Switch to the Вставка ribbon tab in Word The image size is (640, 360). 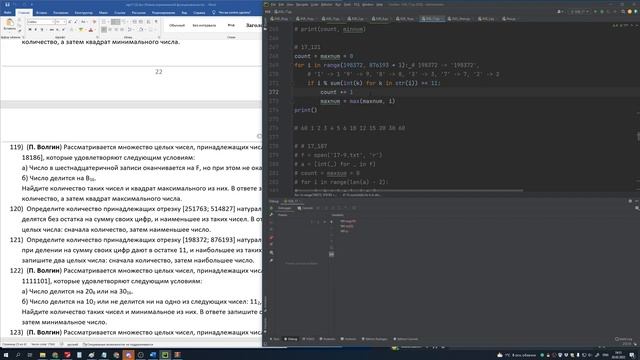click(41, 13)
